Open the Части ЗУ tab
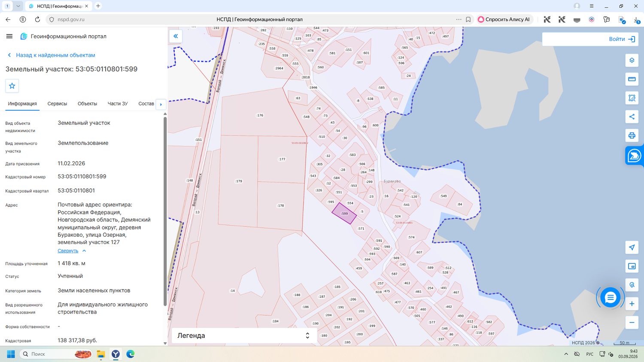 tap(118, 104)
